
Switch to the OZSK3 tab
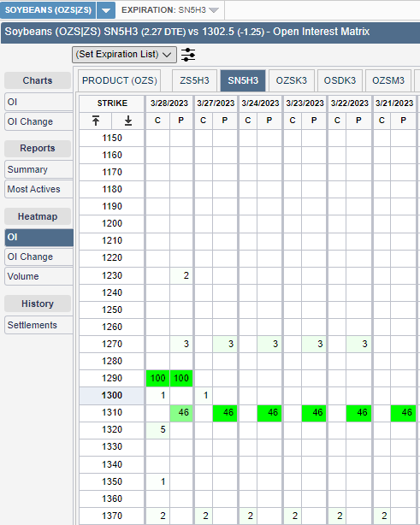click(x=292, y=80)
